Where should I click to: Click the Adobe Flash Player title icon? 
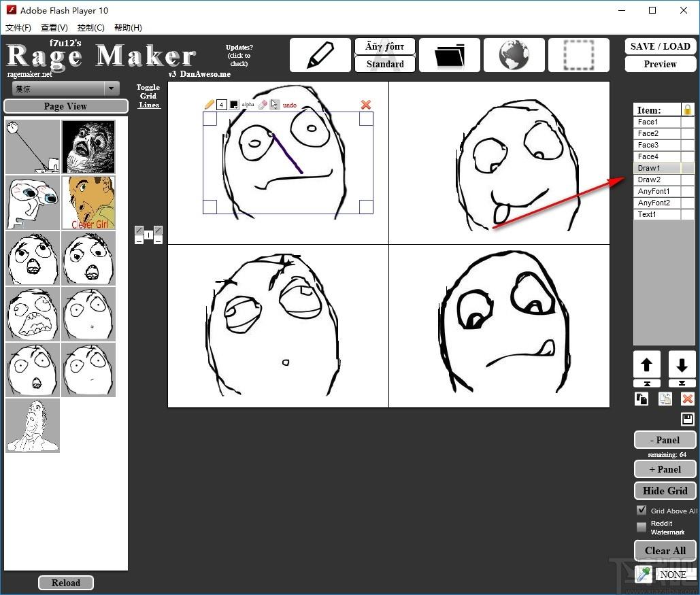pyautogui.click(x=11, y=10)
